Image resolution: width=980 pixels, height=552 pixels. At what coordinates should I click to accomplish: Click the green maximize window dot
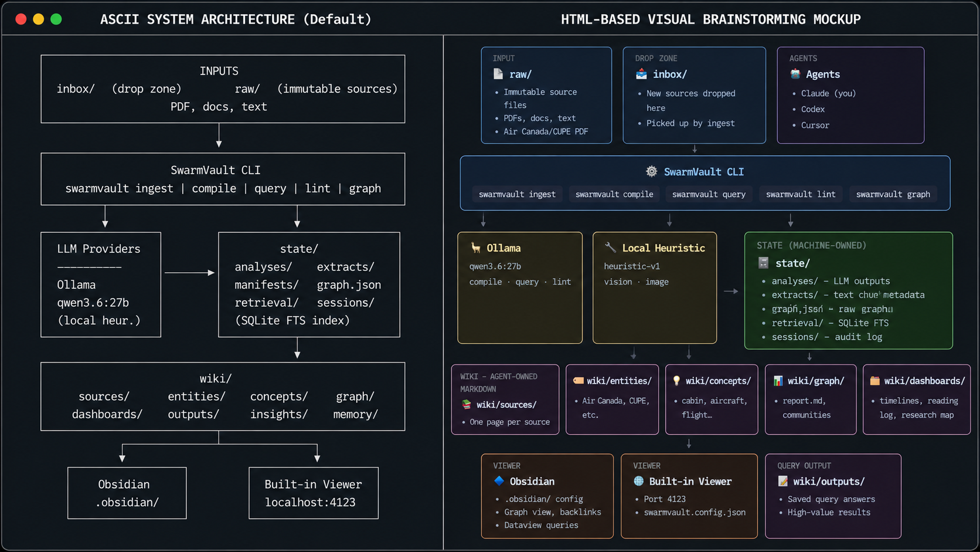pos(56,19)
